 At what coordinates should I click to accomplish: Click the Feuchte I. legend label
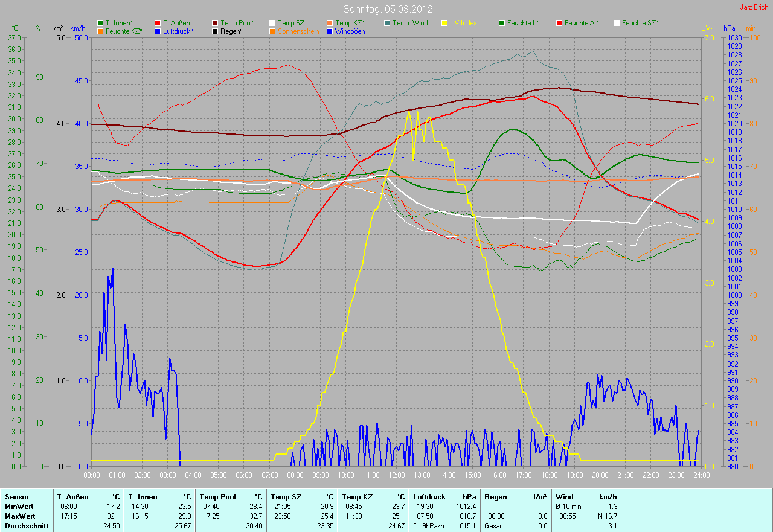[523, 23]
